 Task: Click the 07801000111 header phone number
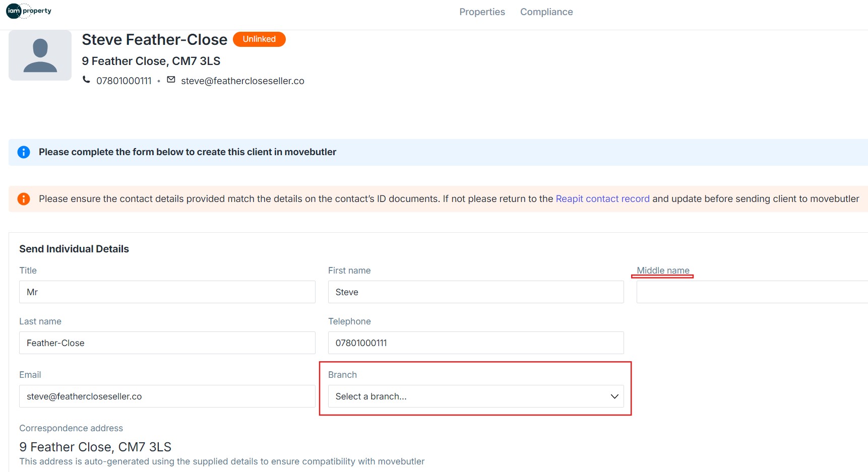point(124,81)
